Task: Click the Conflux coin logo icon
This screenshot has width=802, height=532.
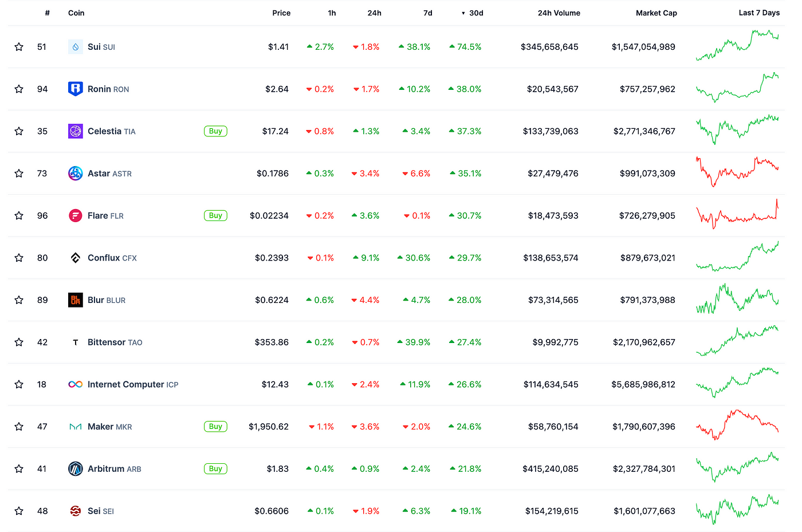Action: [75, 258]
